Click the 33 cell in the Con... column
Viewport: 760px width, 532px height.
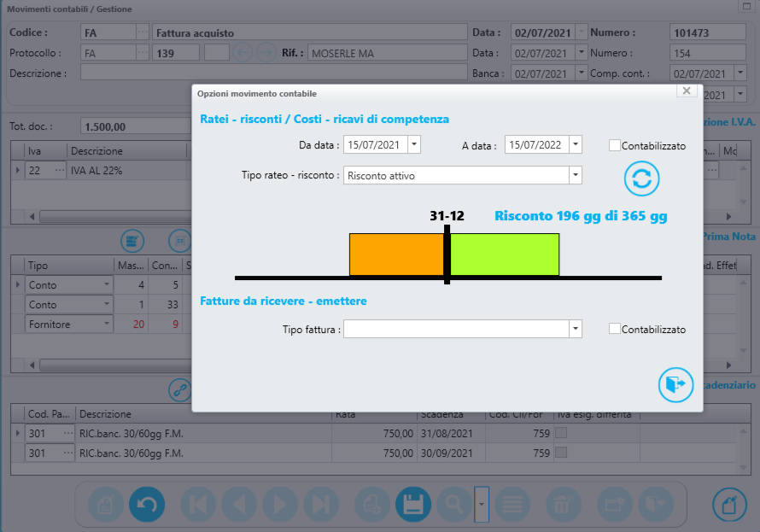coord(165,305)
